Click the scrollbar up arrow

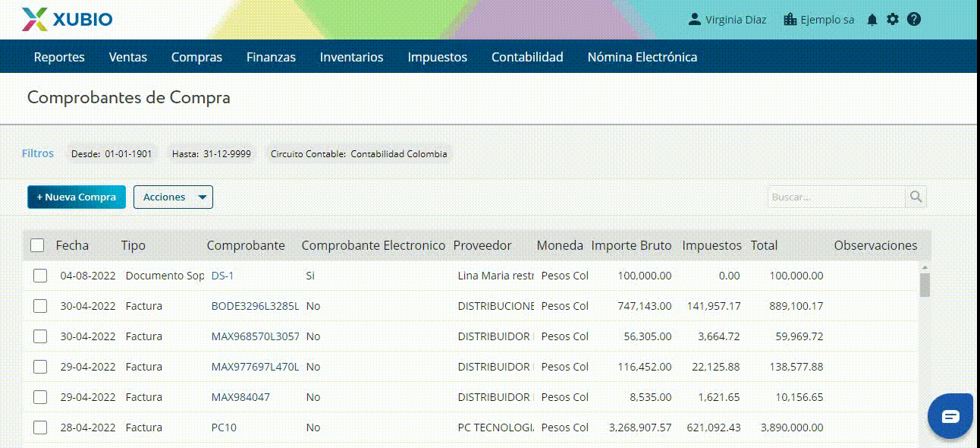(x=925, y=267)
